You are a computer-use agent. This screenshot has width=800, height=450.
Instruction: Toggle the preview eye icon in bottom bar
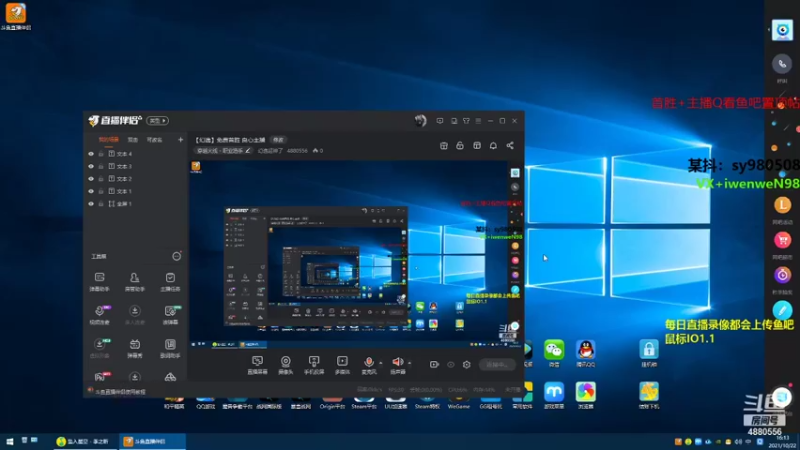pyautogui.click(x=451, y=364)
